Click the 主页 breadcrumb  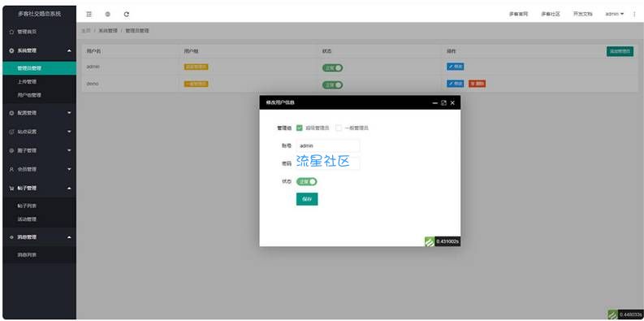tap(86, 31)
